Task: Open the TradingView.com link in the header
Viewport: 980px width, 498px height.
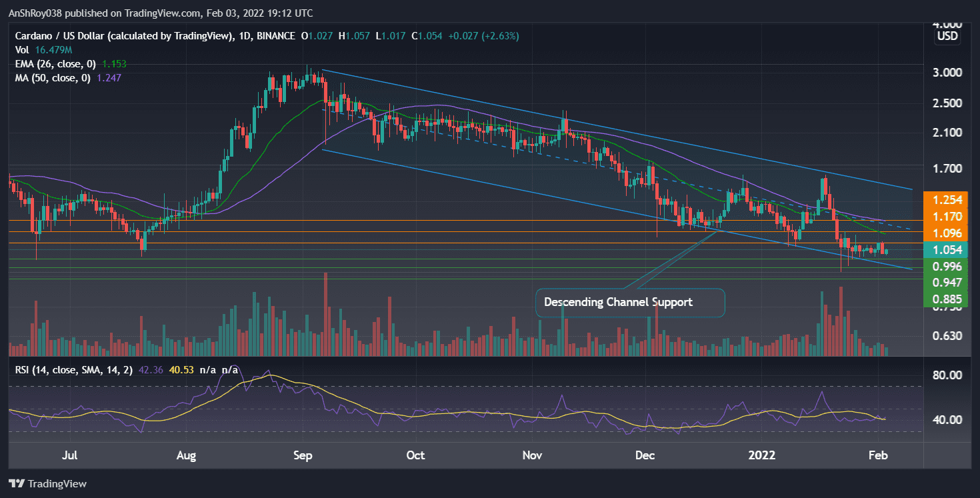Action: (x=158, y=13)
